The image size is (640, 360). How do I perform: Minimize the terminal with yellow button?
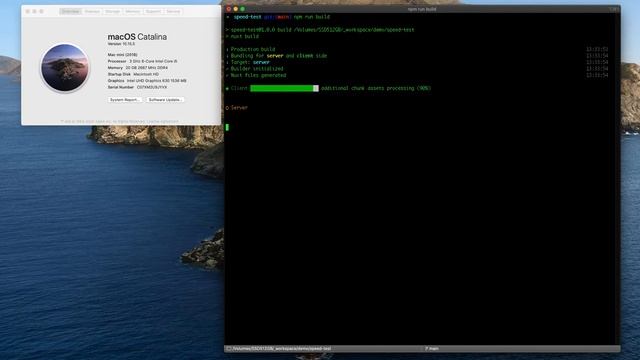click(236, 9)
